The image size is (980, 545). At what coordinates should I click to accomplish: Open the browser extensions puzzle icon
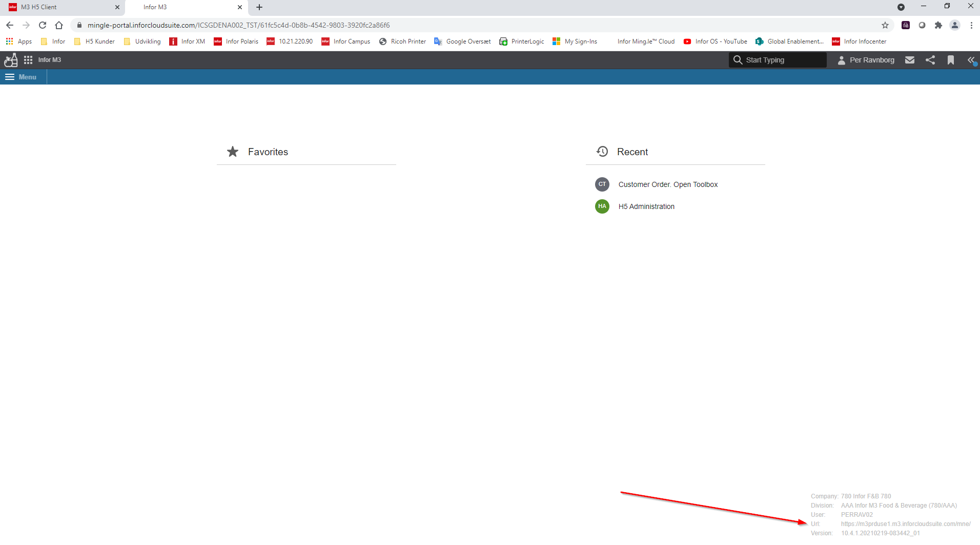tap(938, 25)
